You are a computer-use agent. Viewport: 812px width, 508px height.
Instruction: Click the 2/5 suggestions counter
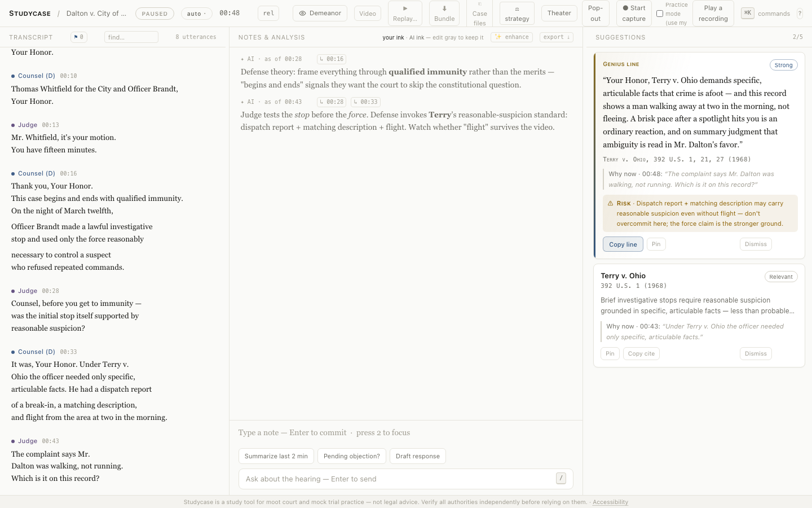(x=797, y=37)
